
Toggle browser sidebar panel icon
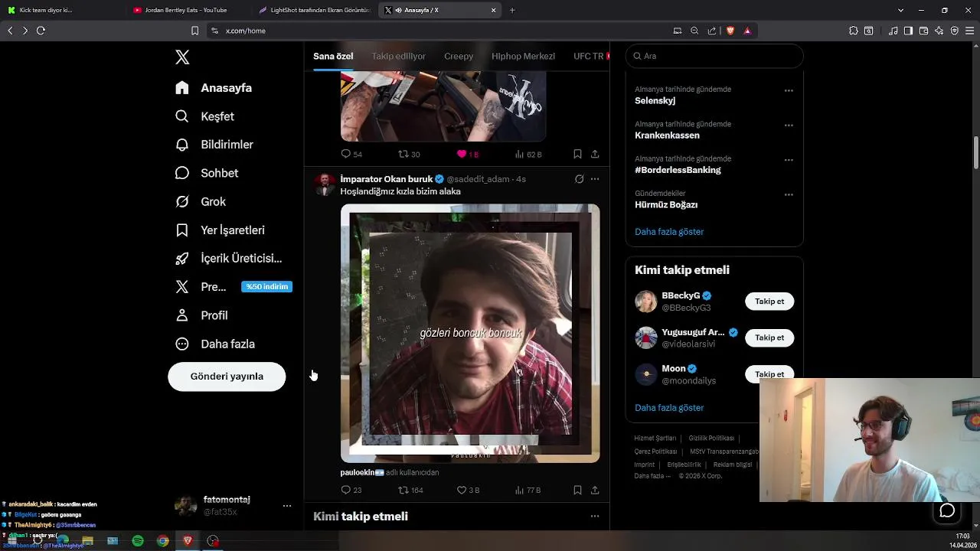[908, 31]
